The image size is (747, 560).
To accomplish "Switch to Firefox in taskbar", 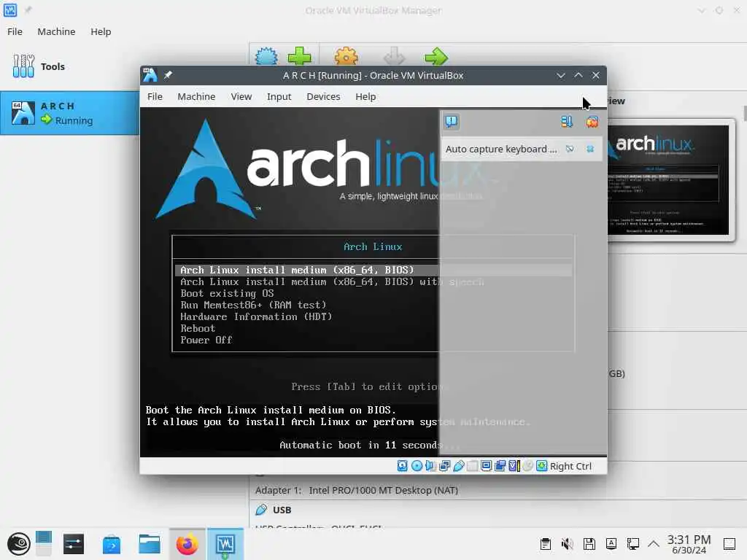I will 187,544.
